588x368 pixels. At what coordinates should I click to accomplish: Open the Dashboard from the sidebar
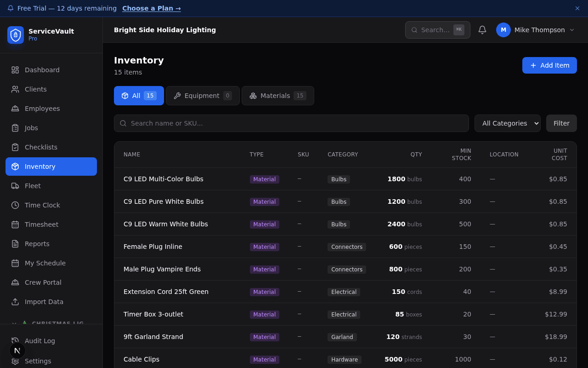point(42,70)
